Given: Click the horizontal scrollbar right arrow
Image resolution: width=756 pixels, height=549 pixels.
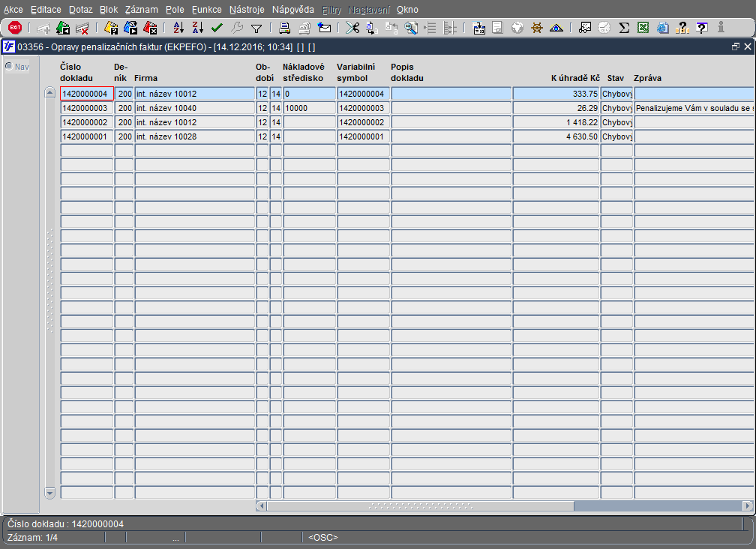Looking at the screenshot, I should [747, 505].
